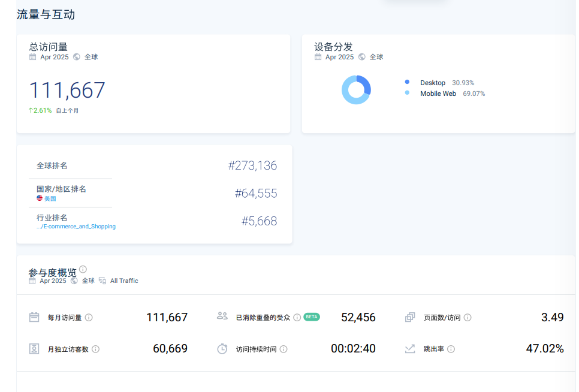Click the Mobile Web legend color dot
This screenshot has height=392, width=579.
tap(408, 93)
